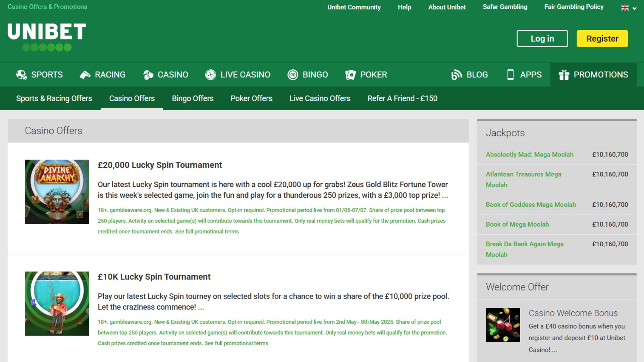The height and width of the screenshot is (362, 644).
Task: Click the UK flag language icon
Action: [x=625, y=8]
